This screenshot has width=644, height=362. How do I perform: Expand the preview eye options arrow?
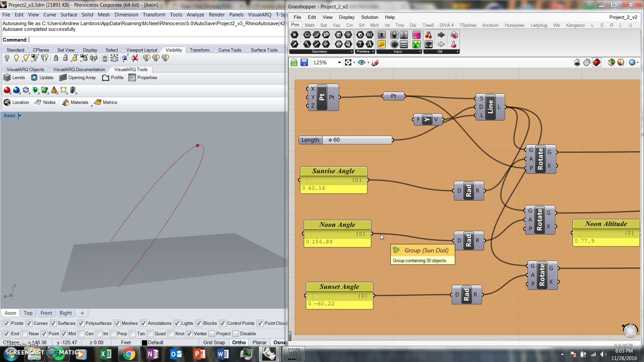coord(368,63)
